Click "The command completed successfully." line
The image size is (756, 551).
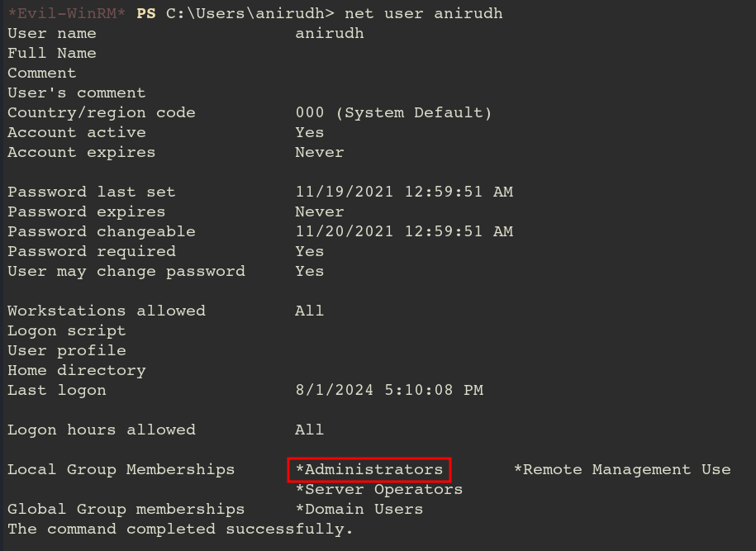pos(181,529)
